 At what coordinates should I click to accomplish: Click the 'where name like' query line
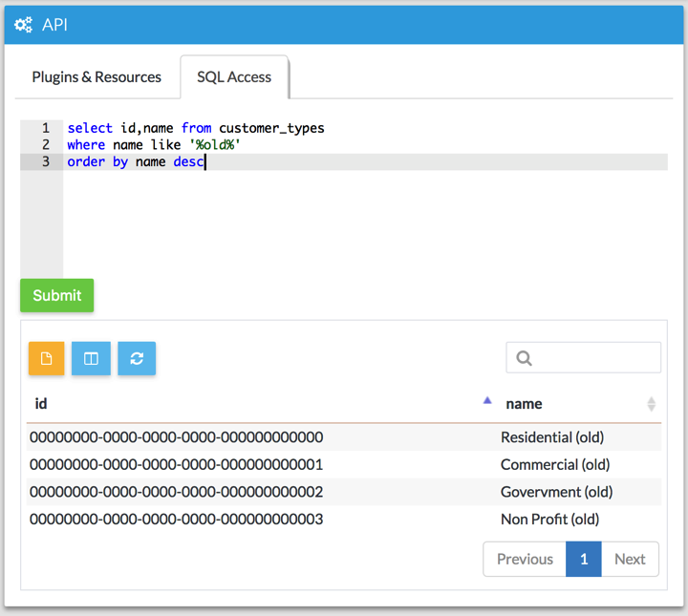point(153,145)
